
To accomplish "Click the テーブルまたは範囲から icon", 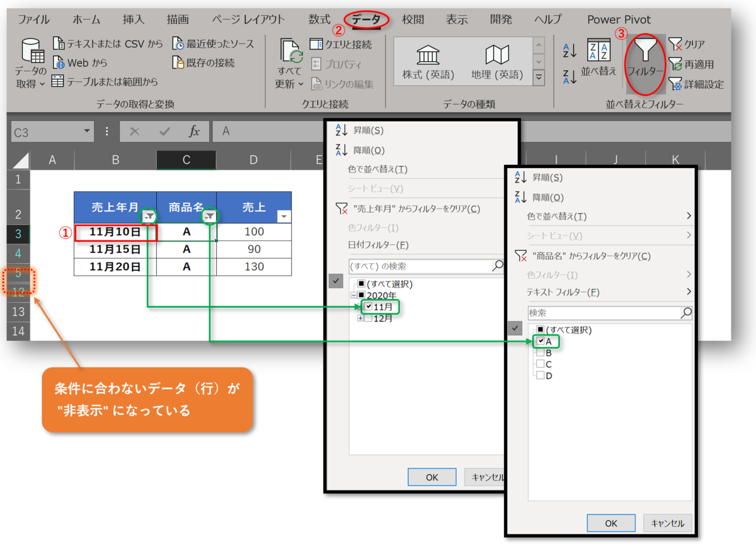I will pos(59,81).
